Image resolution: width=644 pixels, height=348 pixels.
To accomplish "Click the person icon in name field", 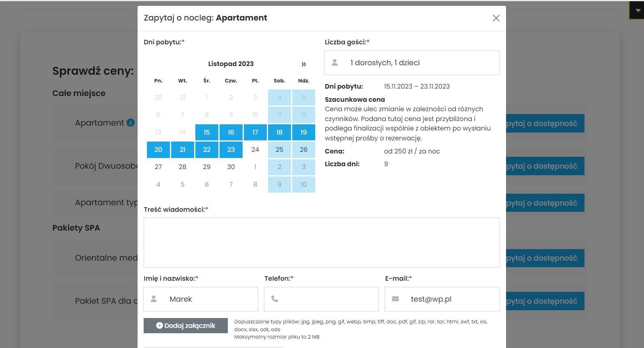I will pos(154,299).
